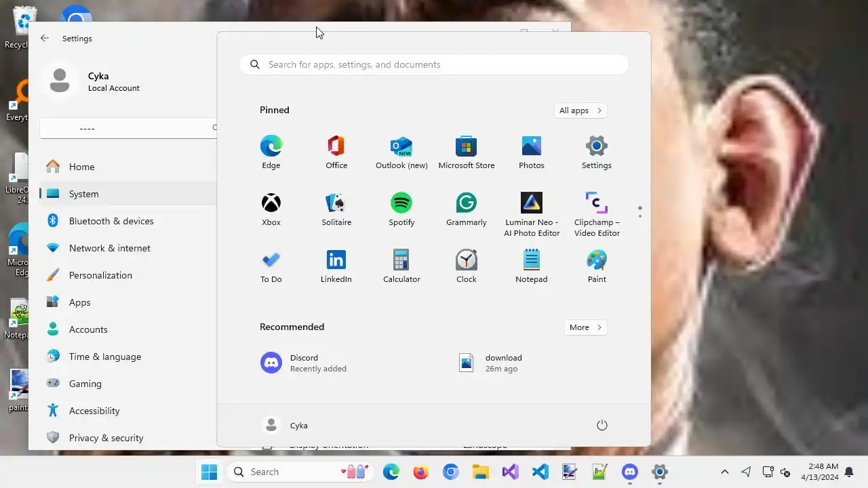This screenshot has height=488, width=868.
Task: Open the Calculator app
Action: (x=401, y=266)
